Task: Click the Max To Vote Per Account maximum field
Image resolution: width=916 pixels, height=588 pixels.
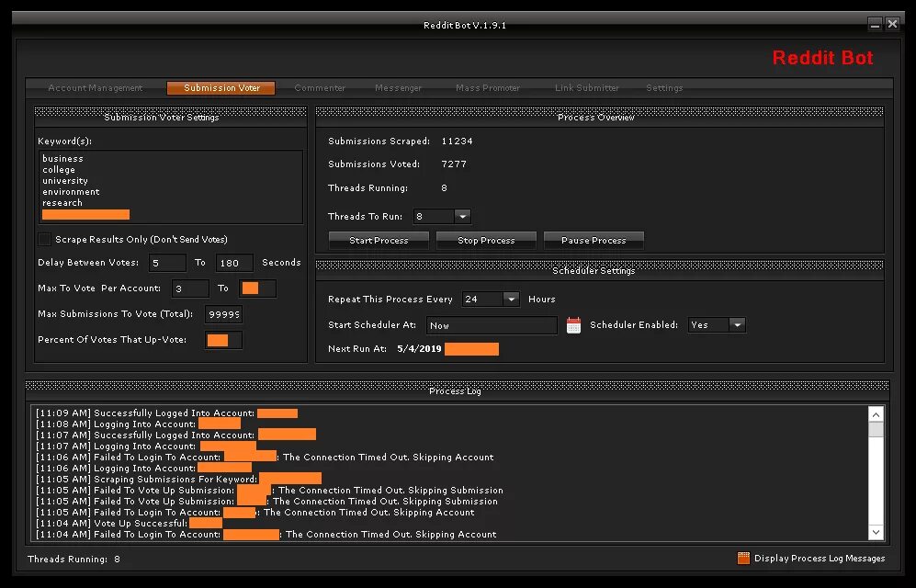Action: pyautogui.click(x=257, y=288)
